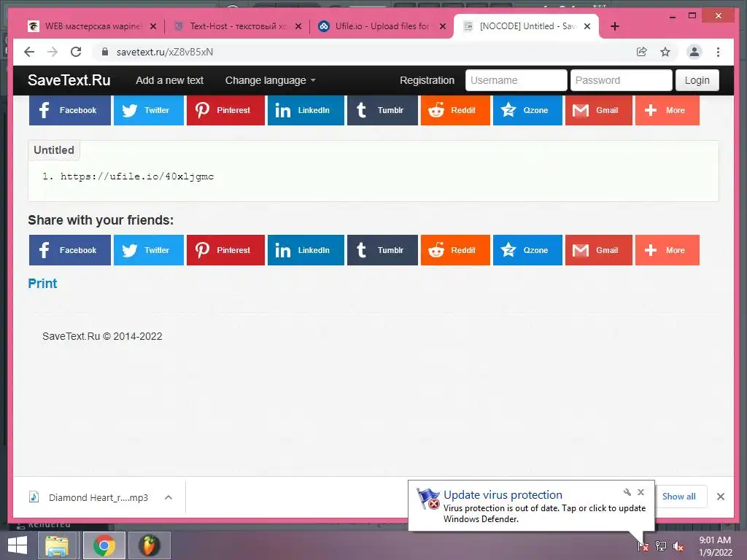Image resolution: width=747 pixels, height=560 pixels.
Task: Click the https://ufile.io/40xljgmc text line
Action: (x=137, y=176)
